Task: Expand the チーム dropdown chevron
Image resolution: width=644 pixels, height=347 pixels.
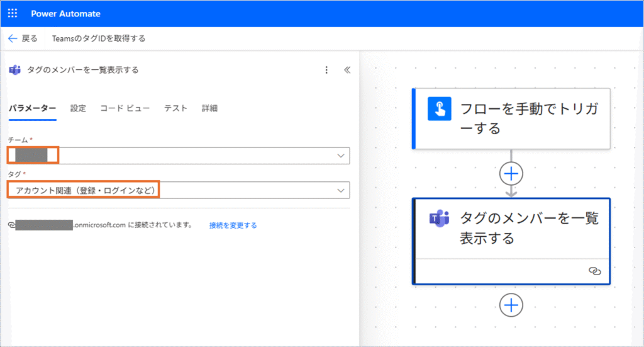Action: (x=340, y=156)
